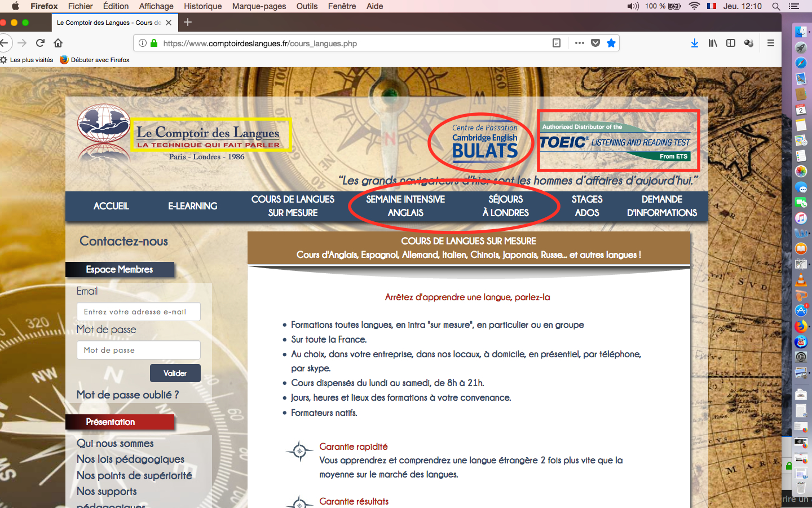Open the Fichier menu
812x508 pixels.
(81, 6)
